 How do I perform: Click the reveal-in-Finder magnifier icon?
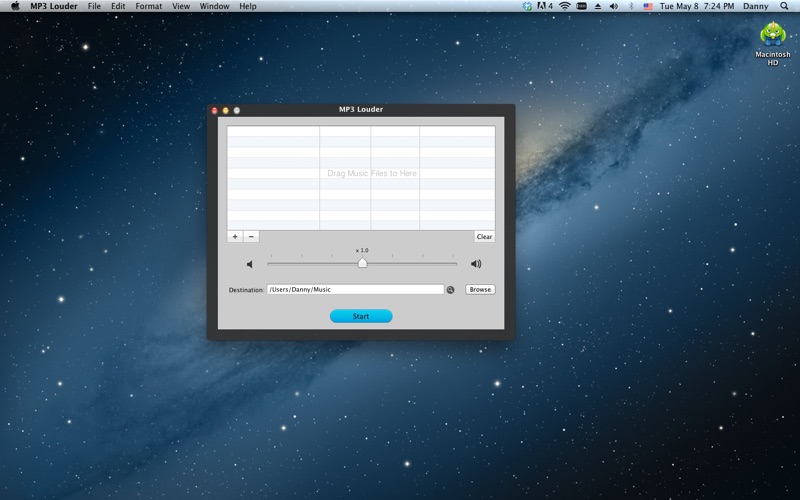click(451, 290)
